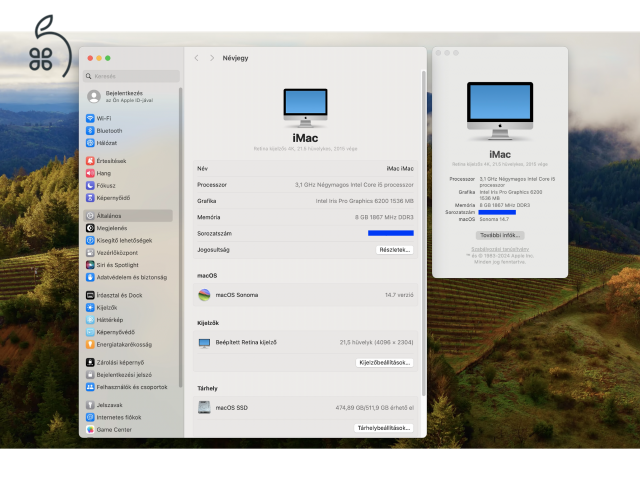Image resolution: width=640 pixels, height=480 pixels.
Task: Click the main pane vertical scrollbar
Action: (424, 233)
